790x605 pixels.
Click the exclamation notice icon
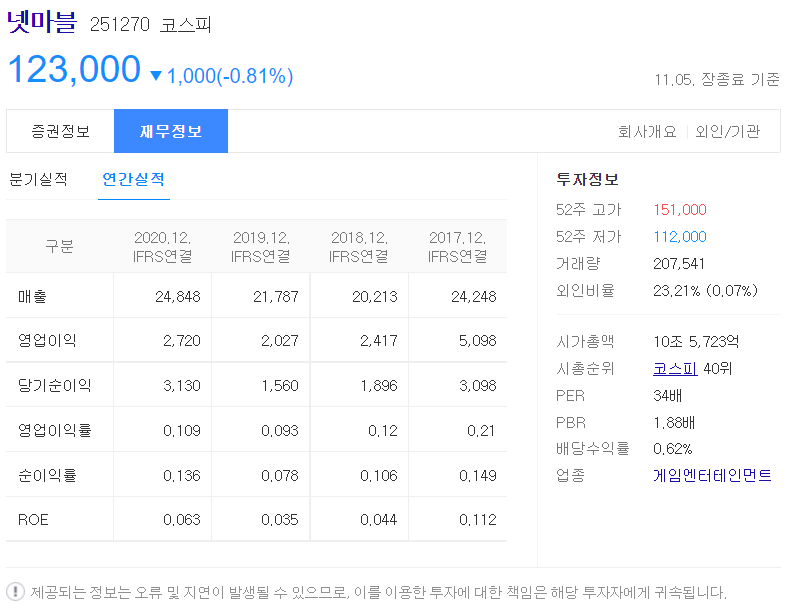pos(16,591)
